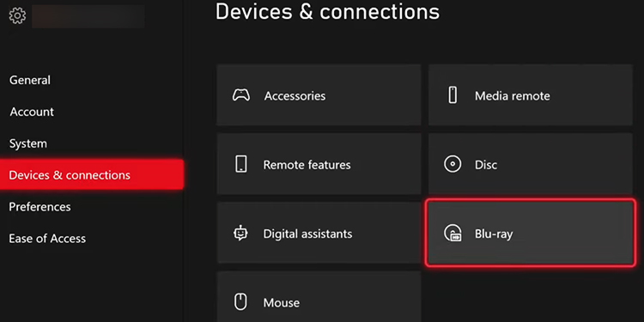Select Devices & connections in the sidebar
644x322 pixels.
click(x=92, y=175)
